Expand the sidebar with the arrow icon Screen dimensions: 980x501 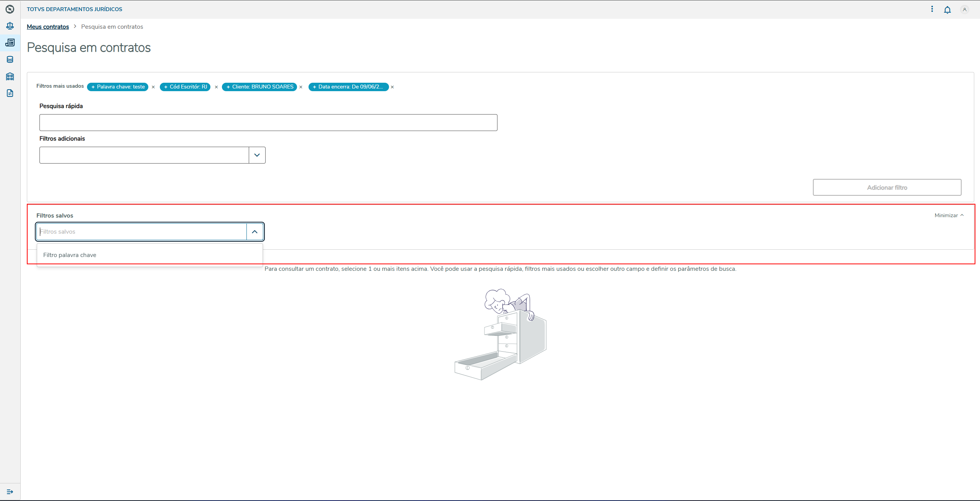[10, 491]
